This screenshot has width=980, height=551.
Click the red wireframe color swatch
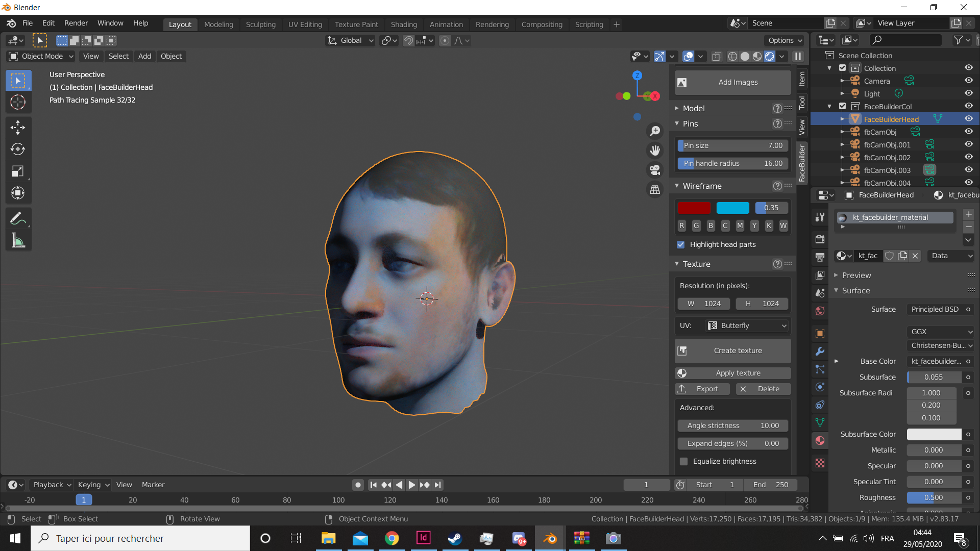click(x=693, y=208)
